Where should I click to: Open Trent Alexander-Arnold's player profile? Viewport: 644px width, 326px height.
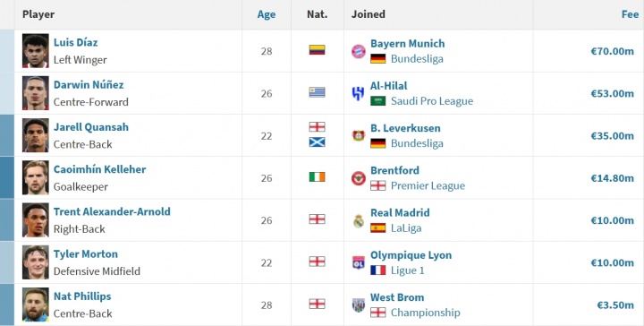(112, 211)
